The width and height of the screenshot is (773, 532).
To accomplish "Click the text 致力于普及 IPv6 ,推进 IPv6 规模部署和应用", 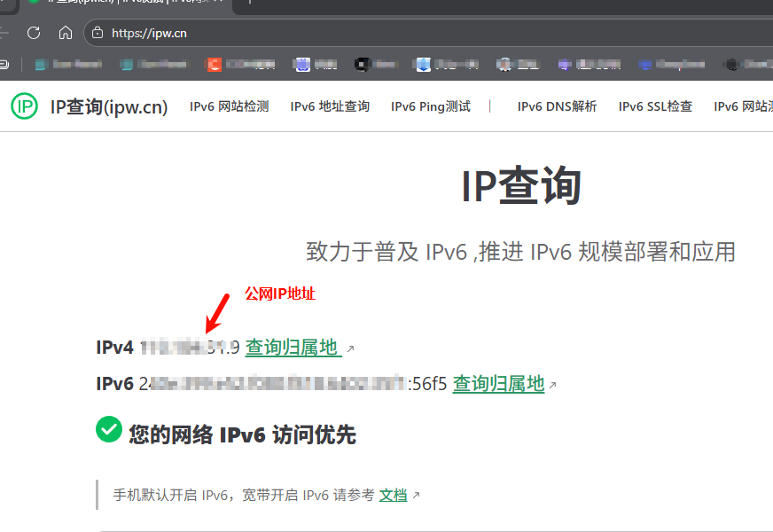I will [x=520, y=252].
